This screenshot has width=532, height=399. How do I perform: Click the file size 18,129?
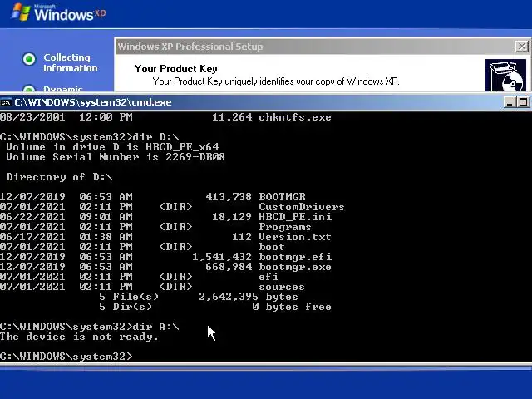[232, 217]
